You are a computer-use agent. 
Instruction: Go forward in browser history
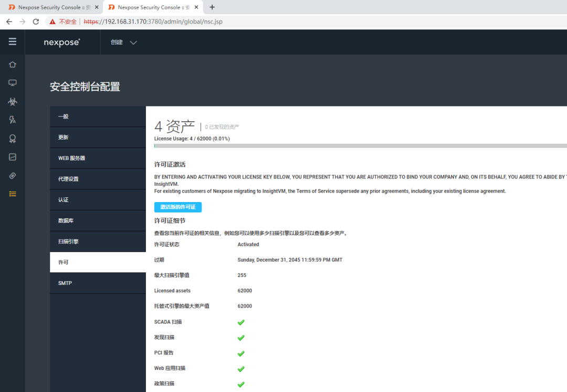coord(23,22)
